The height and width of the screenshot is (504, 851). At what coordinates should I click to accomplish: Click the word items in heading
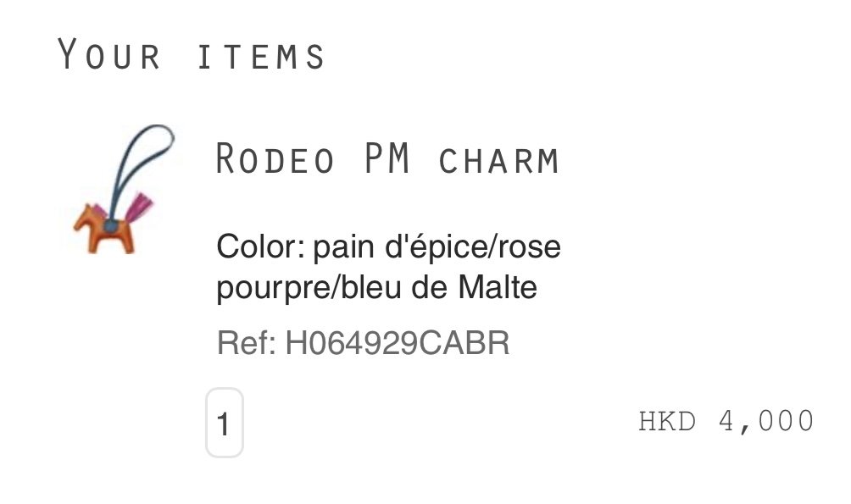261,57
